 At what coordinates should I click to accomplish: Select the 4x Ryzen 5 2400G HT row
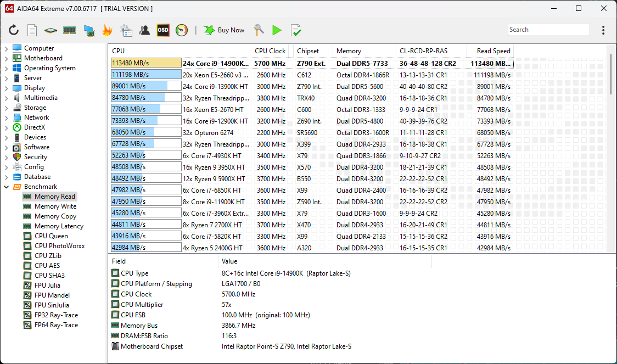tap(312, 248)
